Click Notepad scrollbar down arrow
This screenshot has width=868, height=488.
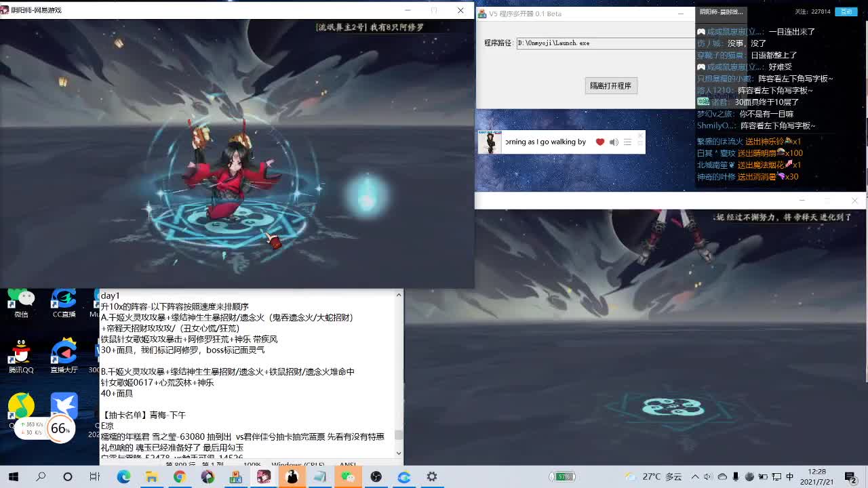[x=399, y=453]
